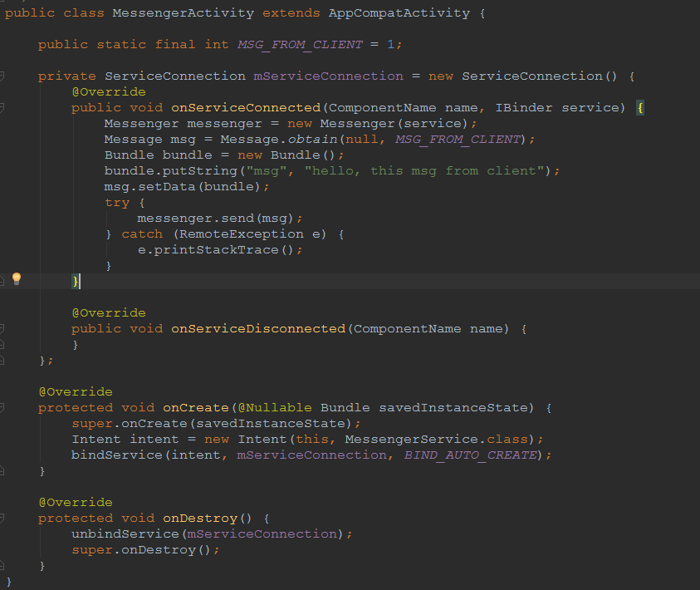Click @Override above onServiceDisconnected
Screen dimensions: 700x590
(109, 313)
